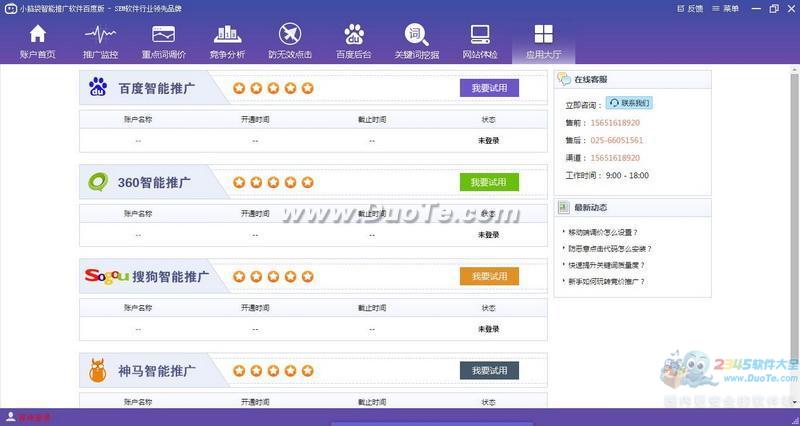Open 关键词挖掘 magnifier icon
Screen dimensions: 800x426
(416, 35)
